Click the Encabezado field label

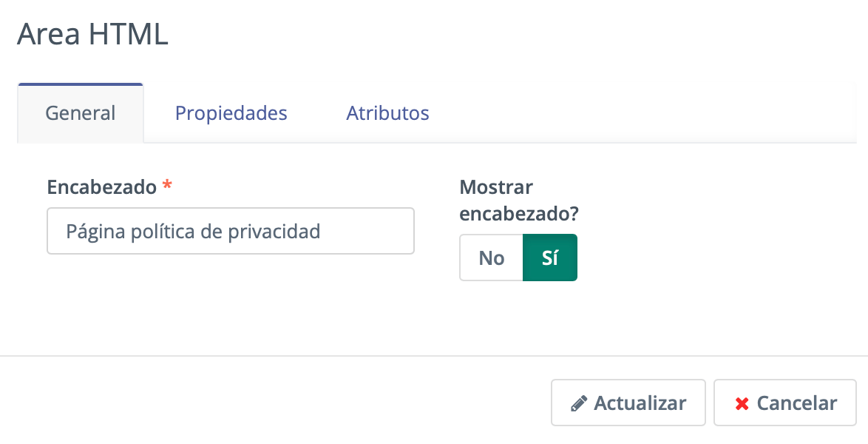coord(102,186)
